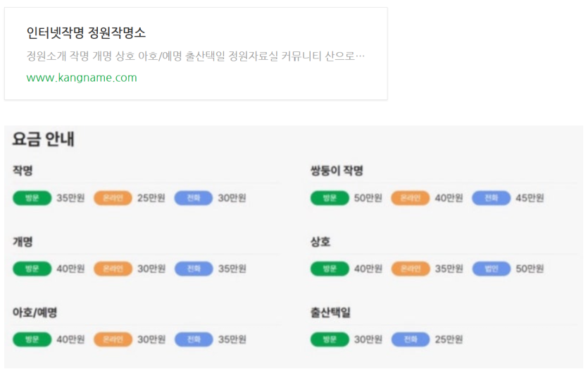Click orange 온라인 badge under 상호

pos(411,269)
